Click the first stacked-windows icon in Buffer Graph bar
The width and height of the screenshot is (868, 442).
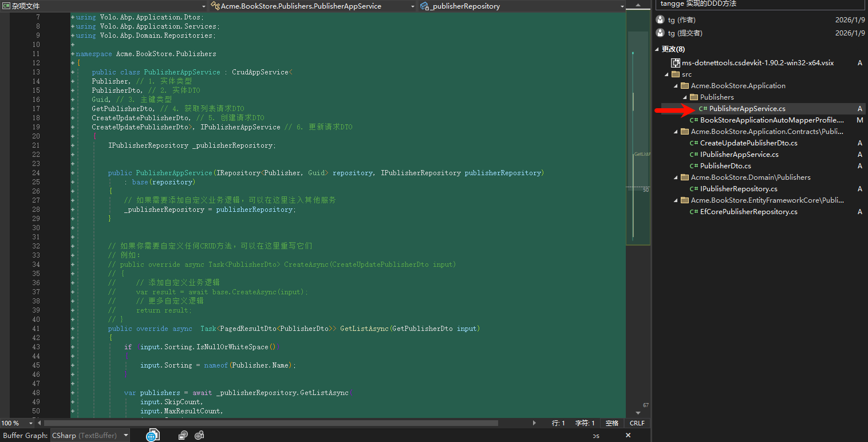[183, 435]
